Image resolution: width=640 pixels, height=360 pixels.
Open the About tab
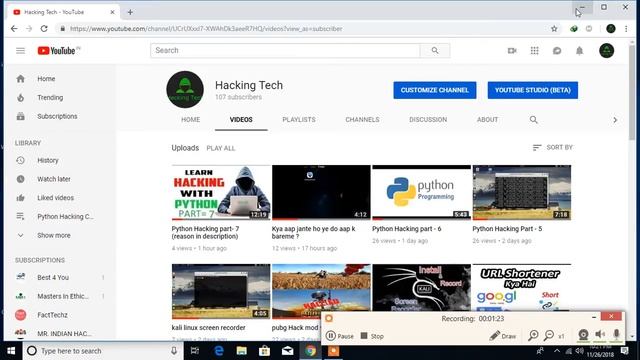point(487,120)
